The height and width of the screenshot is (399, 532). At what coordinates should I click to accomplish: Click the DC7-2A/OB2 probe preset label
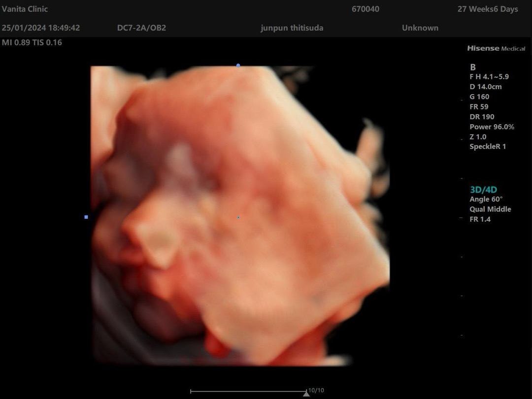coord(141,28)
